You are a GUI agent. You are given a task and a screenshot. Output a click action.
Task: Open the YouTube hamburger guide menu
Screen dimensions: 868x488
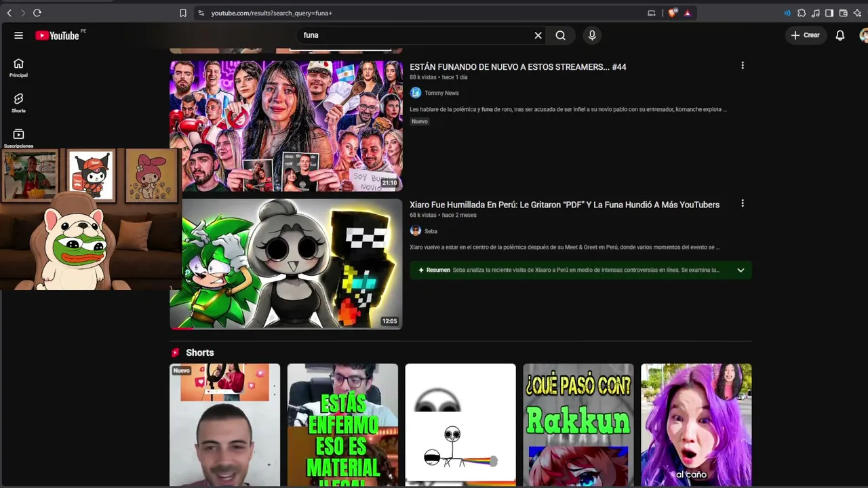click(18, 35)
